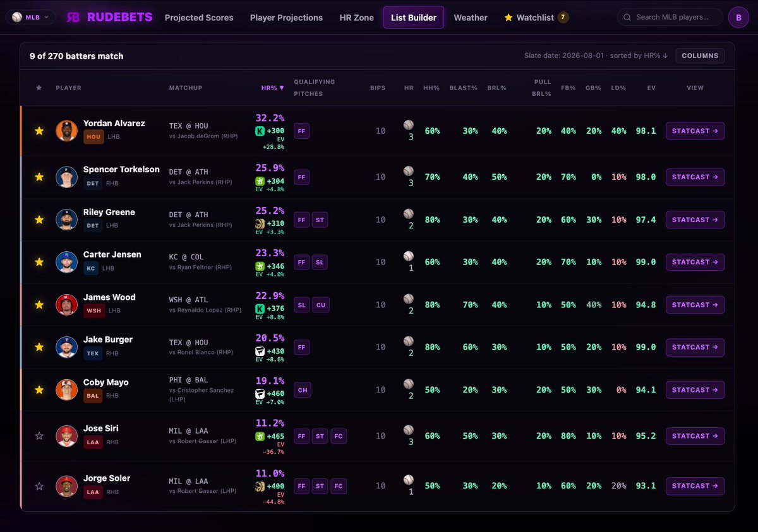Click Yordan Alvarez's player headshot
This screenshot has width=758, height=532.
(66, 131)
